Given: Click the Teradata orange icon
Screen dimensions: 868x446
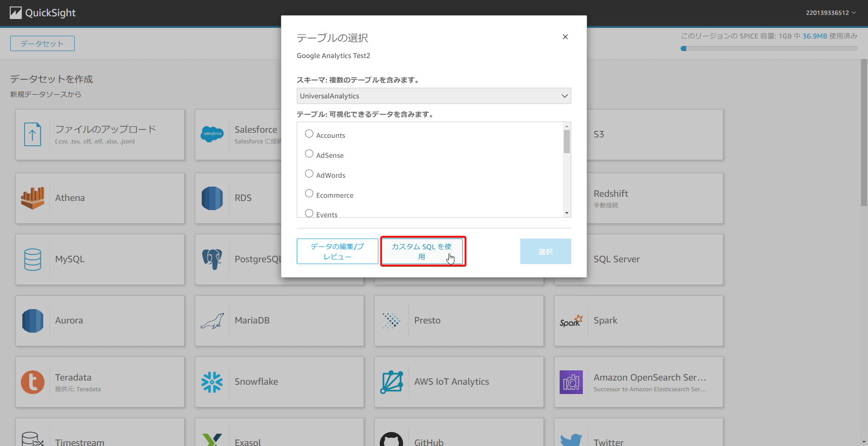Looking at the screenshot, I should (32, 382).
